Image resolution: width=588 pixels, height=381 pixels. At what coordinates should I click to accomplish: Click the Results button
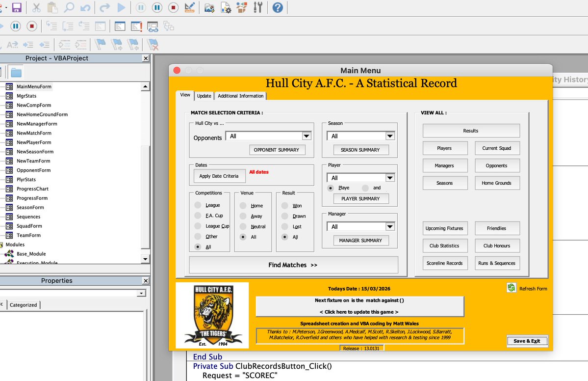click(471, 131)
